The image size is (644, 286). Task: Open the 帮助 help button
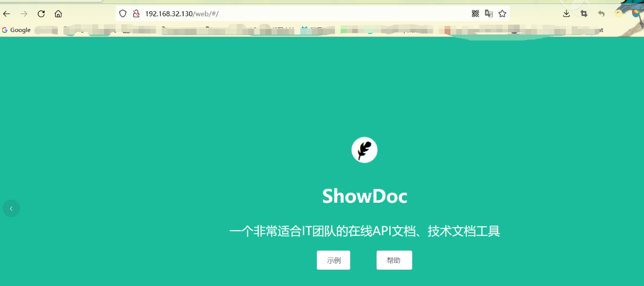pyautogui.click(x=394, y=260)
